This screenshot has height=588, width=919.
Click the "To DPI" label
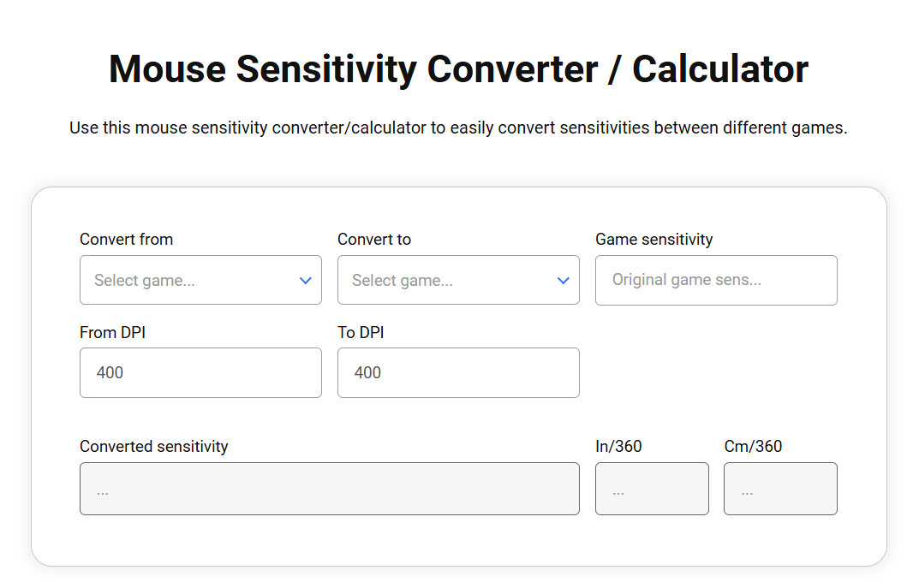361,332
